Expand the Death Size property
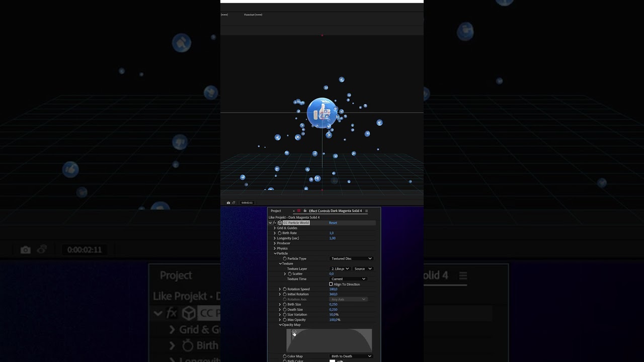 pos(280,309)
